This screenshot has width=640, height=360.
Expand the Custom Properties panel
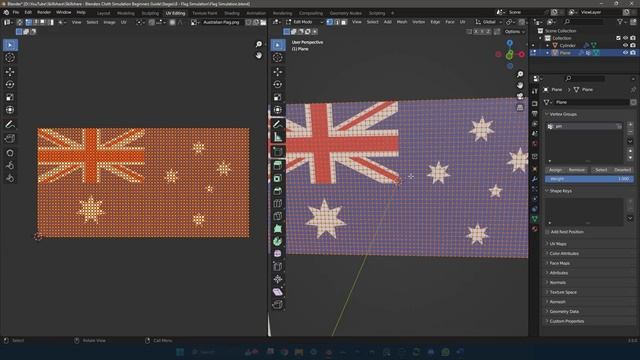(x=566, y=321)
